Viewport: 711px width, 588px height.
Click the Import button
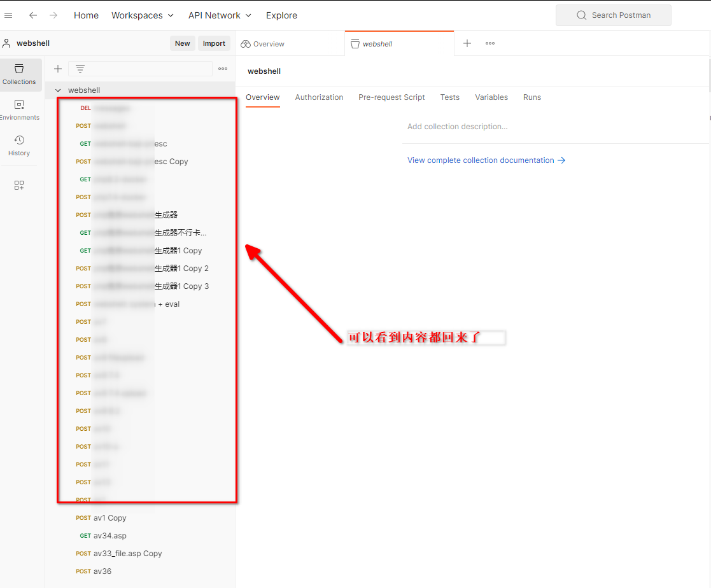pyautogui.click(x=214, y=43)
